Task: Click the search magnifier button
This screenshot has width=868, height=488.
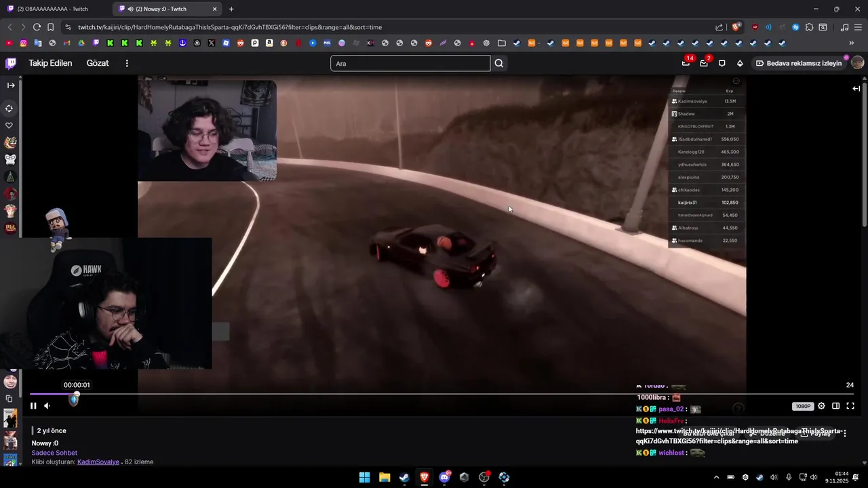Action: pyautogui.click(x=499, y=63)
